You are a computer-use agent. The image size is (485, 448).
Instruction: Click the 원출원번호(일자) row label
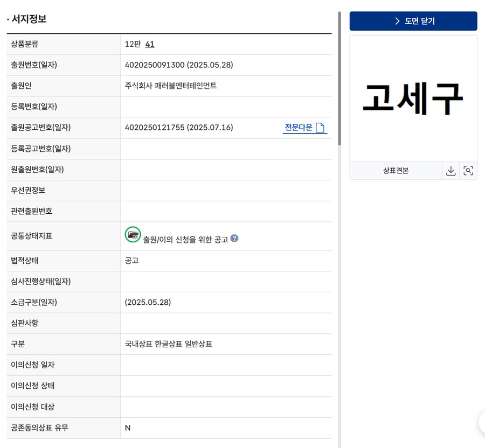click(37, 169)
